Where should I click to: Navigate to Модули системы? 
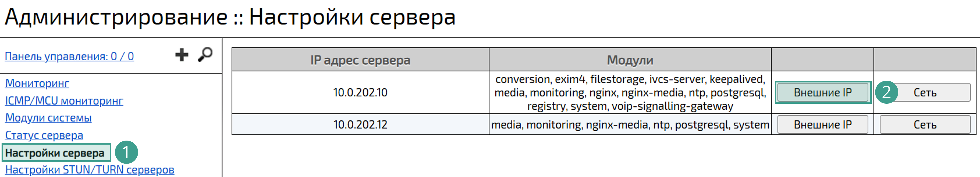click(x=48, y=118)
